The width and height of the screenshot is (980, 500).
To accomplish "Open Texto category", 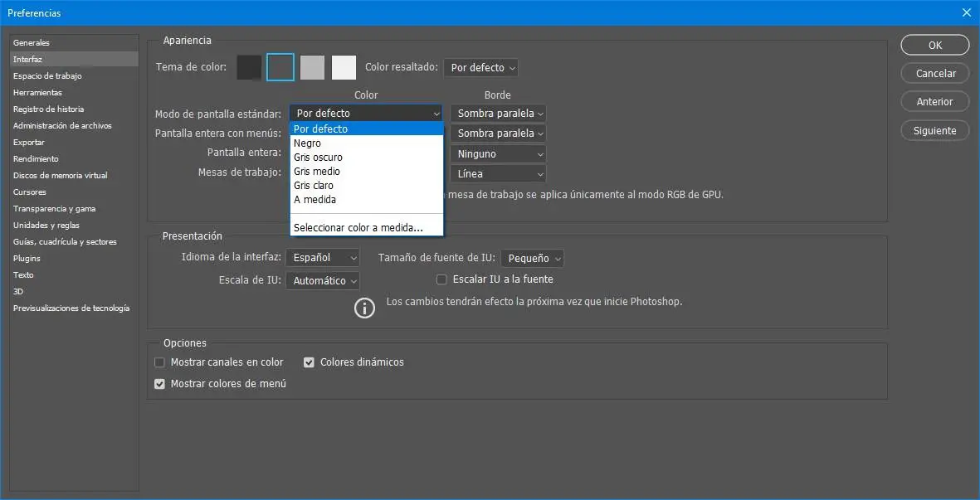I will [x=75, y=274].
